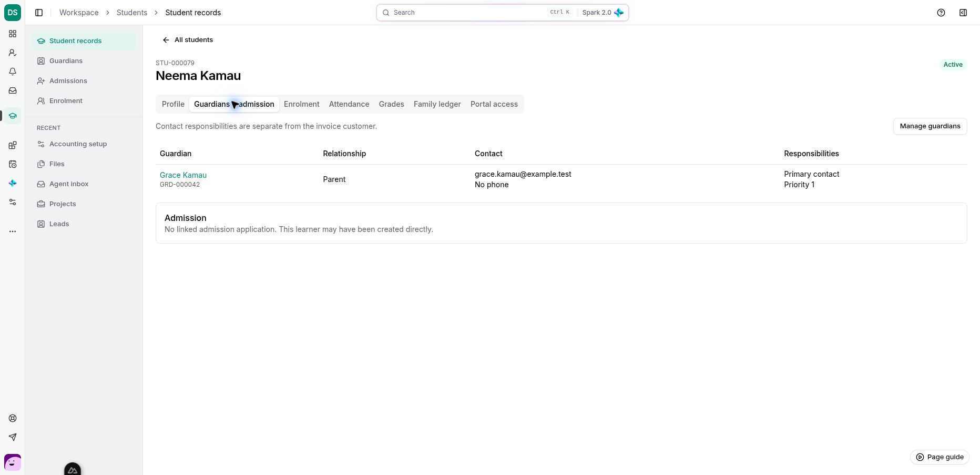Switch to the Grades tab
Screen dimensions: 980x475
(x=392, y=104)
